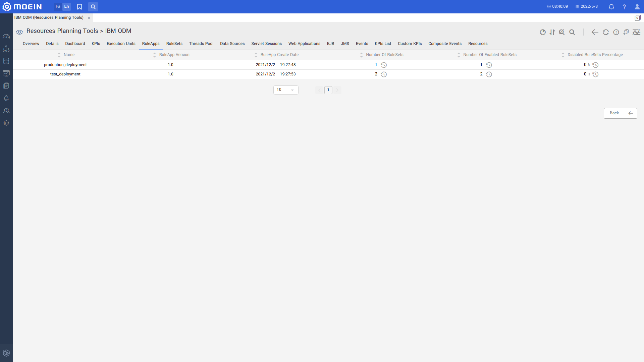View enabled RuleSets history for test_deployment
This screenshot has width=644, height=362.
[x=489, y=74]
